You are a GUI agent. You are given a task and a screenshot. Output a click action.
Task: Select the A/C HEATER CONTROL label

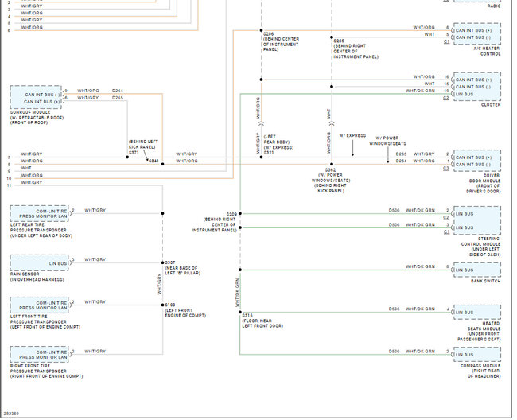pyautogui.click(x=487, y=51)
